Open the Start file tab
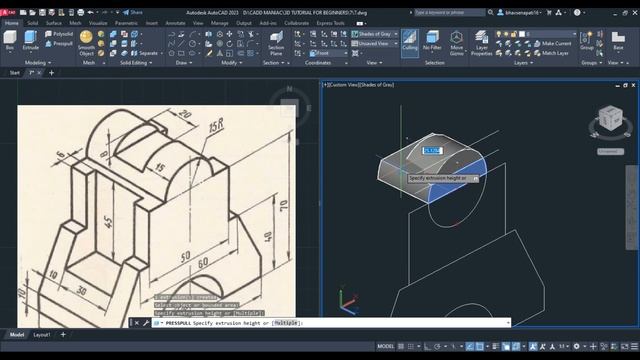Image resolution: width=640 pixels, height=360 pixels. [x=14, y=73]
